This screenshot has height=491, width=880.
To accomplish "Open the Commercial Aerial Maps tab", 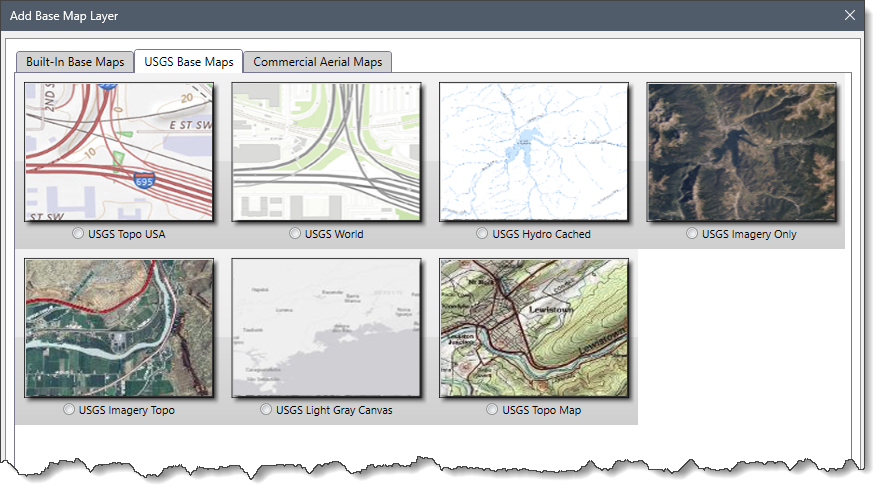I will click(x=318, y=62).
